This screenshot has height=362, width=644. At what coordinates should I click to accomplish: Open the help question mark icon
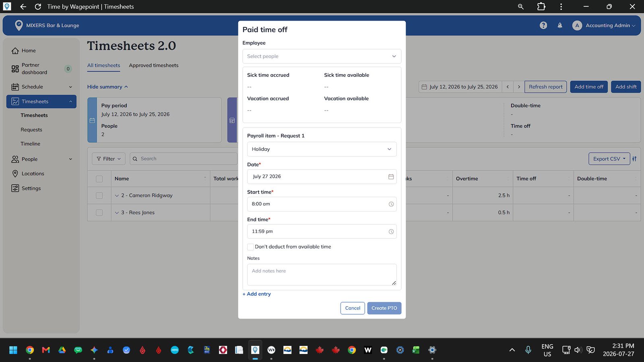point(543,25)
